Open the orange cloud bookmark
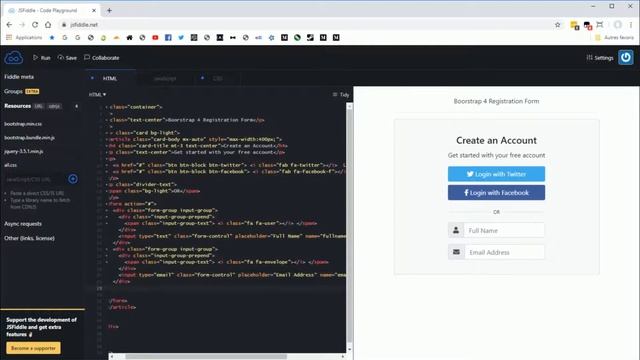The height and width of the screenshot is (360, 640). [116, 38]
